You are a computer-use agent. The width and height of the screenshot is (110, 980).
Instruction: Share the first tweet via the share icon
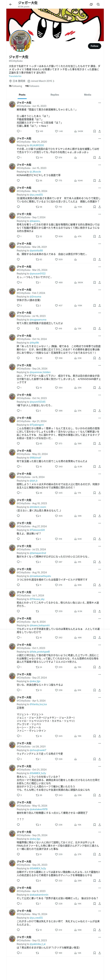[100, 131]
